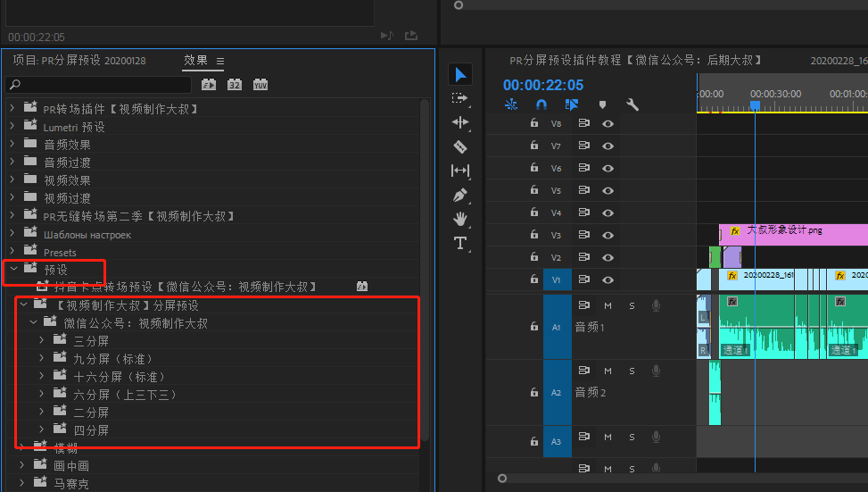
Task: Hide track V6 output with eye icon
Action: pyautogui.click(x=608, y=168)
